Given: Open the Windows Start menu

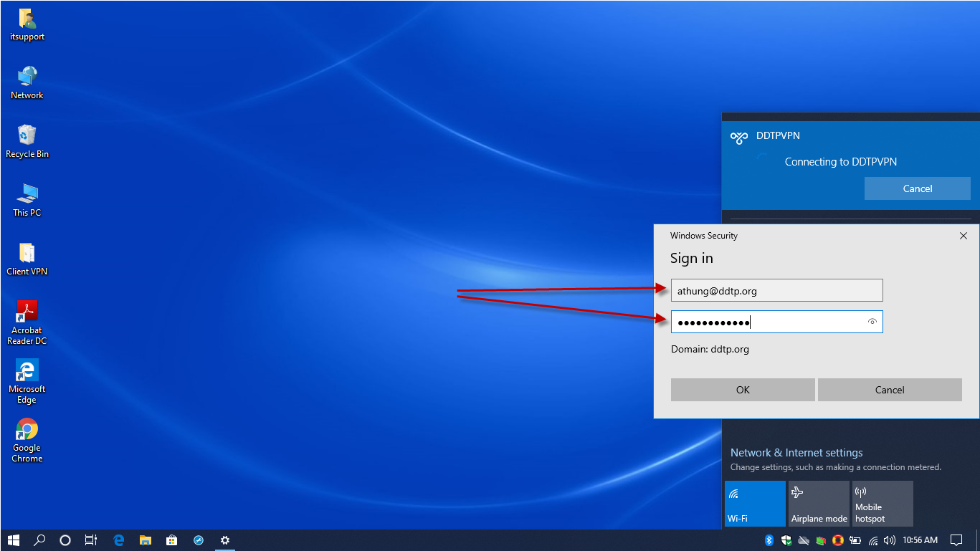Looking at the screenshot, I should tap(13, 540).
